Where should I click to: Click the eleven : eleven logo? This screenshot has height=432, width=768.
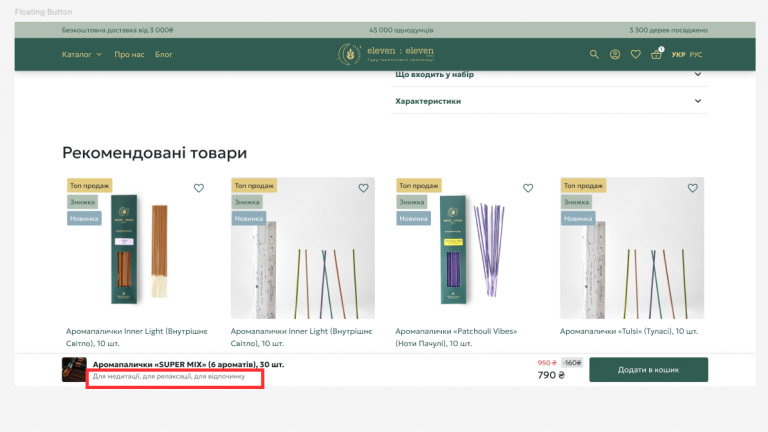pos(386,54)
